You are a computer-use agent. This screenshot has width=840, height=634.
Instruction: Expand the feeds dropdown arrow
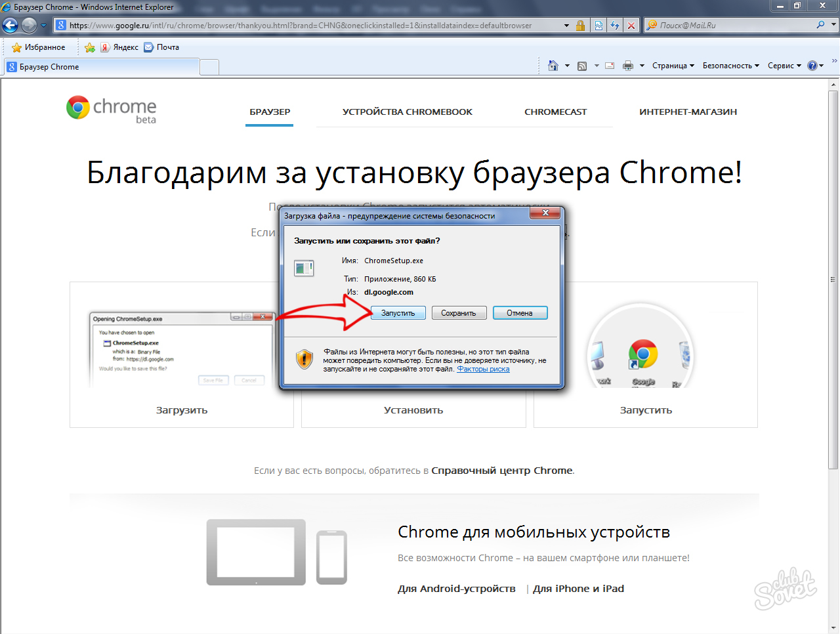597,66
